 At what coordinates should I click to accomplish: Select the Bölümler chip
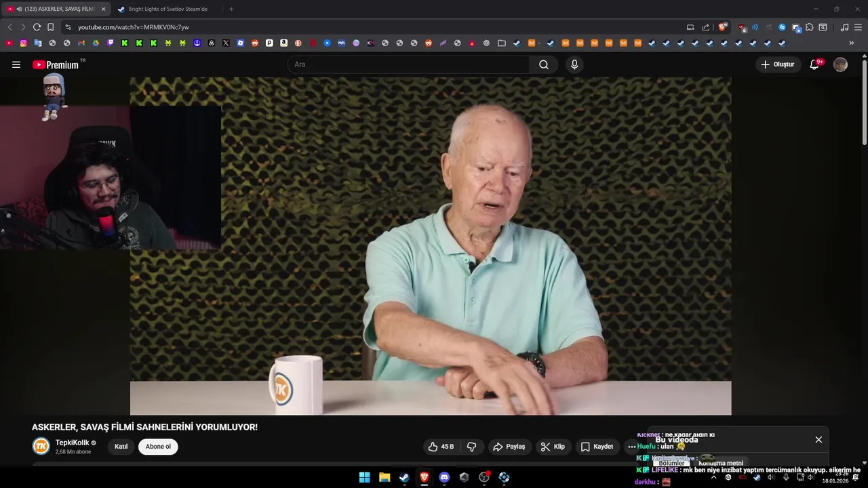pyautogui.click(x=671, y=463)
